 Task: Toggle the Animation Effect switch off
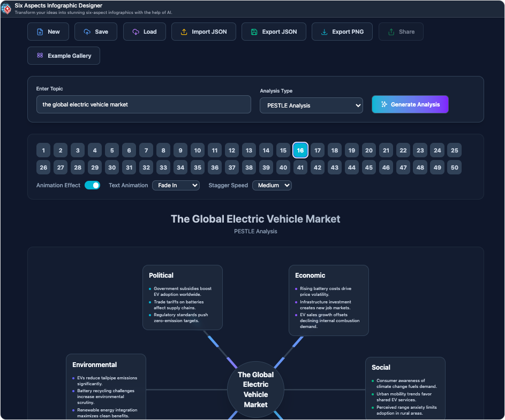92,186
